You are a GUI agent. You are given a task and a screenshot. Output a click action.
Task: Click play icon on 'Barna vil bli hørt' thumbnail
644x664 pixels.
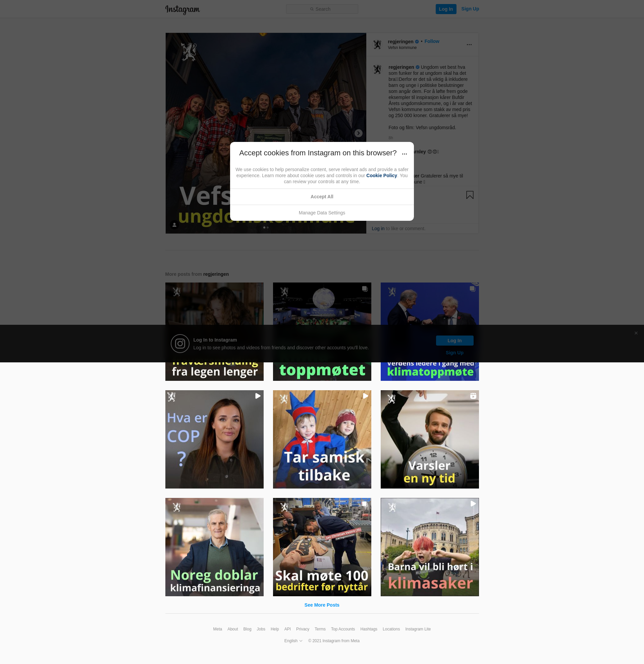point(473,504)
